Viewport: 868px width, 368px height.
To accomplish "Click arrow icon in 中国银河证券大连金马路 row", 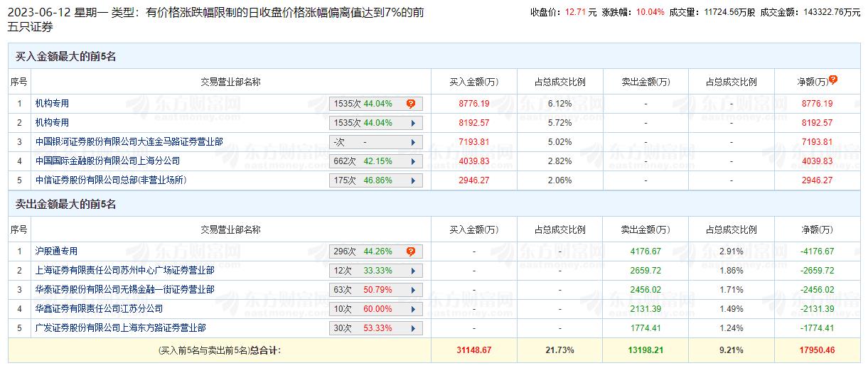I will (x=412, y=142).
